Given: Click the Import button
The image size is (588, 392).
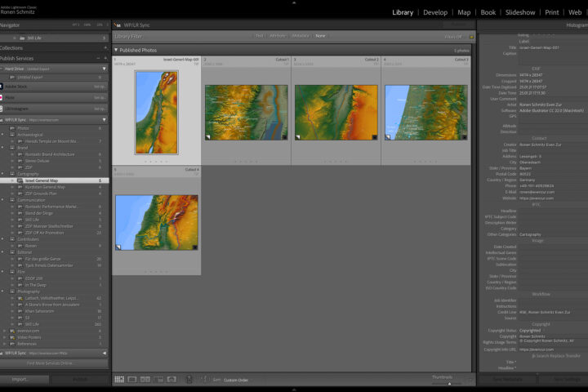Looking at the screenshot, I should coord(24,379).
